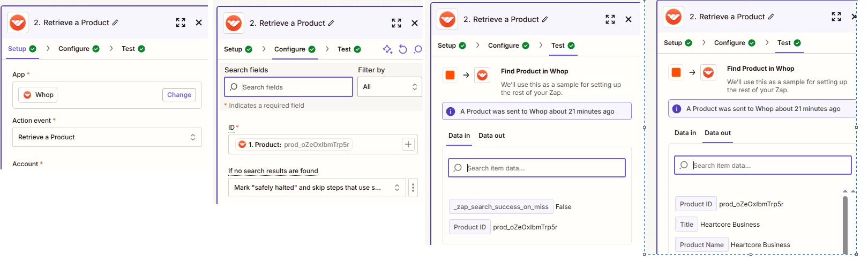The height and width of the screenshot is (268, 868).
Task: Switch to Test tab in first panel
Action: 133,49
